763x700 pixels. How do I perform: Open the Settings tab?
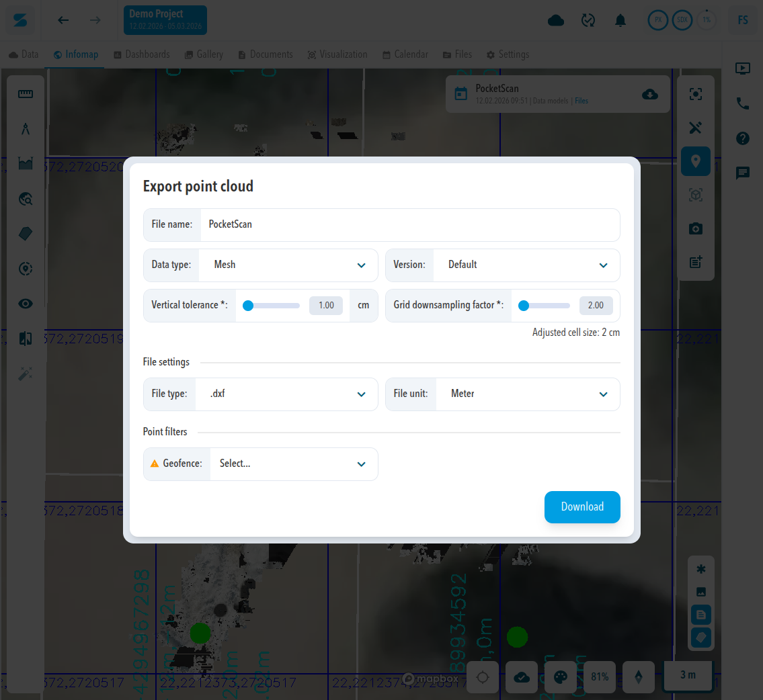point(508,54)
